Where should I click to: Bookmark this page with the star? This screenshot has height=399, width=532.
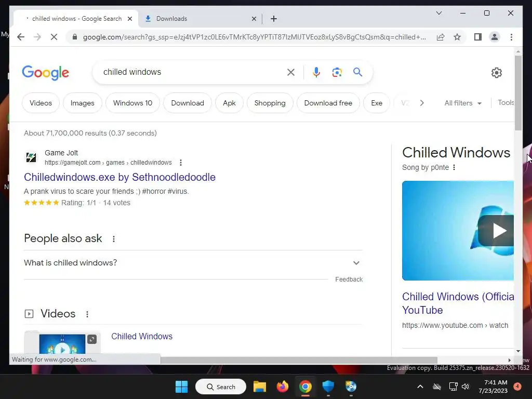coord(457,37)
